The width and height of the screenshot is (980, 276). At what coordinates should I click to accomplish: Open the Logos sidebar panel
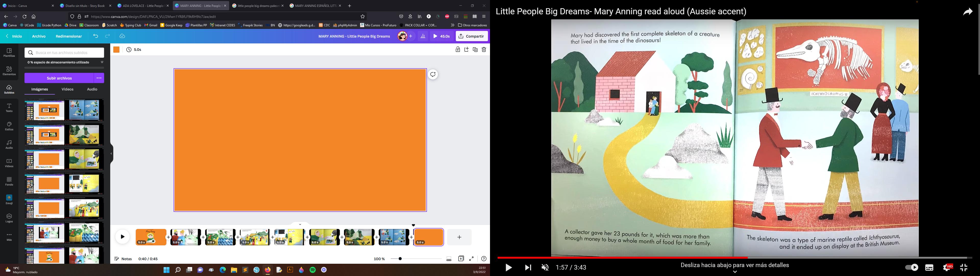(9, 218)
